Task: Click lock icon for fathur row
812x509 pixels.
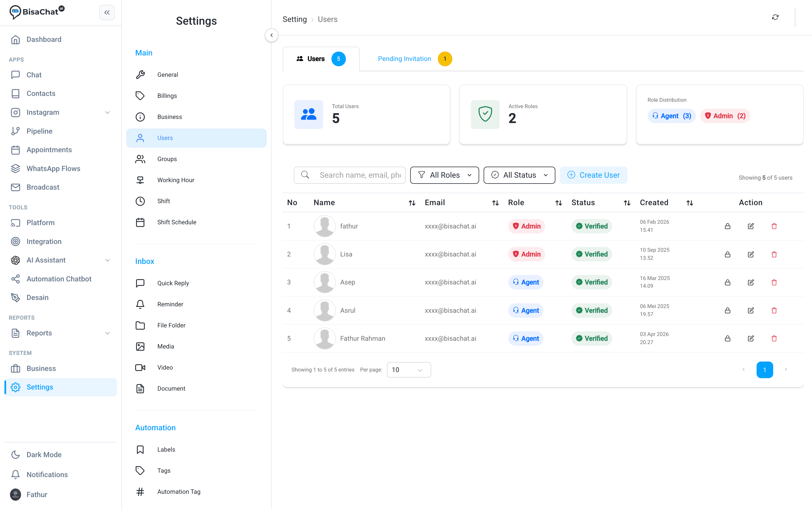Action: click(727, 226)
